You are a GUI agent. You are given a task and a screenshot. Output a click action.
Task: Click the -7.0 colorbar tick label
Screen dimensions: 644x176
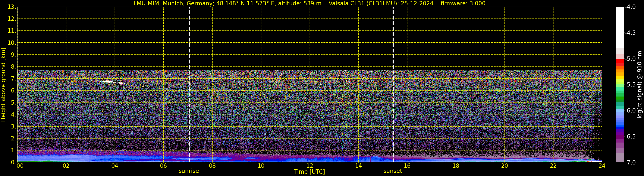[x=630, y=162]
